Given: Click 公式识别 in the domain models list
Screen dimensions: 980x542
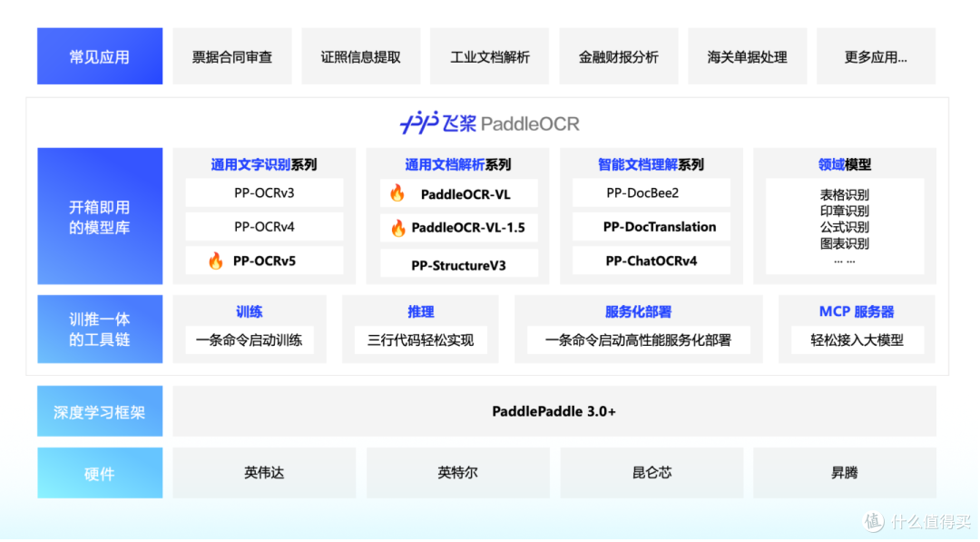Looking at the screenshot, I should tap(845, 227).
